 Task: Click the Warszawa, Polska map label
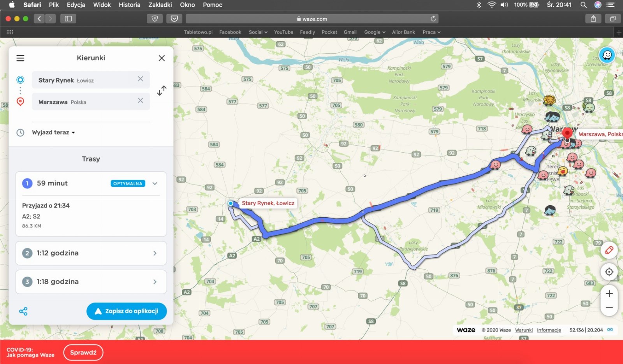click(x=600, y=134)
